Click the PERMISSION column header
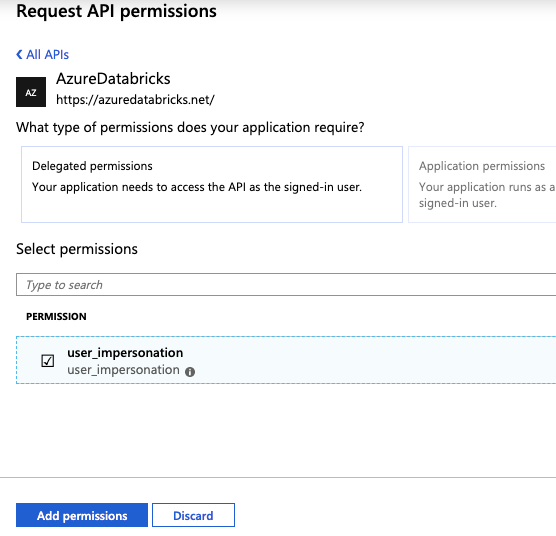Screen dimensions: 556x536 point(56,316)
